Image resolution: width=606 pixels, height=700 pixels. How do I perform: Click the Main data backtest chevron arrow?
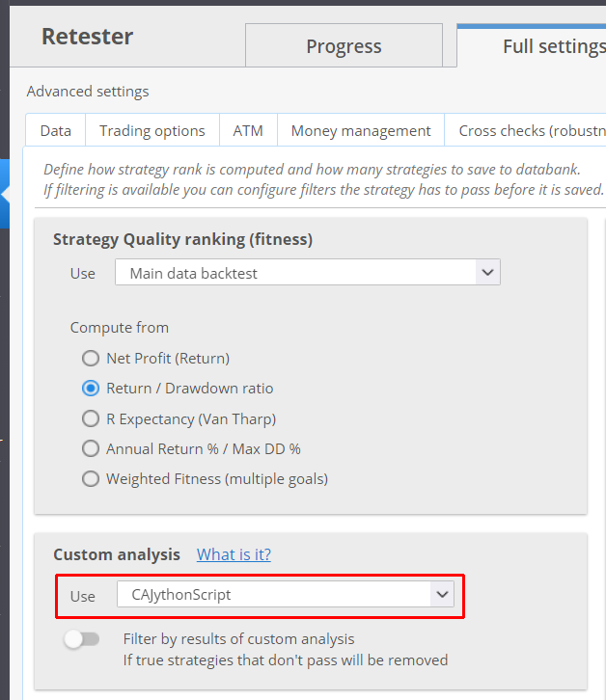point(488,272)
